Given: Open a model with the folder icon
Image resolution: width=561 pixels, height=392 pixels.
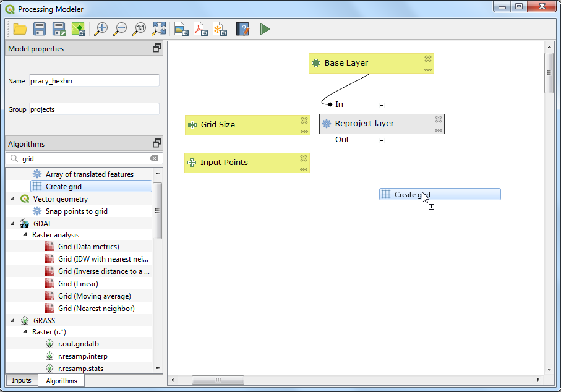Looking at the screenshot, I should (x=20, y=29).
